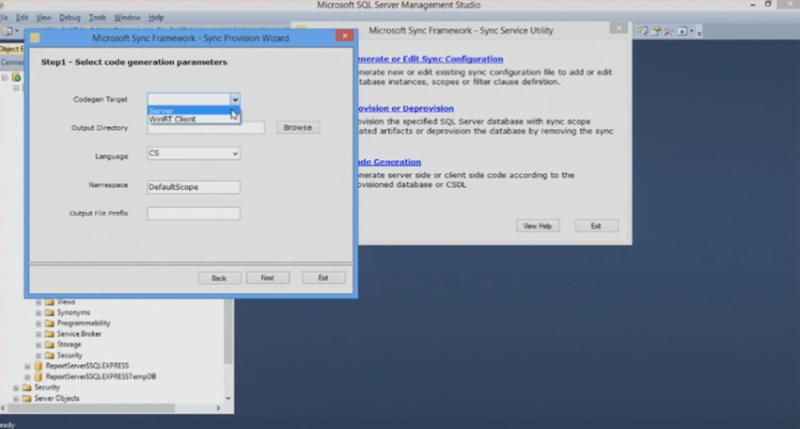Expand the ReportServer$SQLEXPRESS database node
800x429 pixels.
pyautogui.click(x=28, y=366)
